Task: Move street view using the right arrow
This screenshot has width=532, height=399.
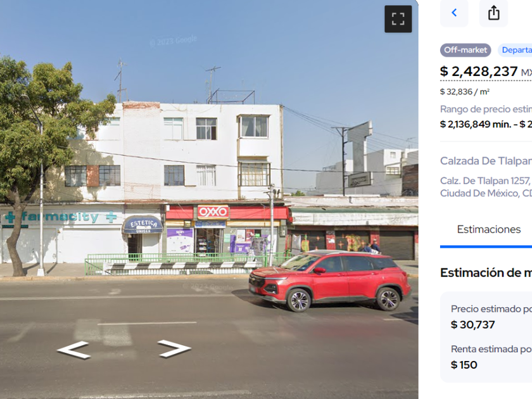Action: click(174, 348)
